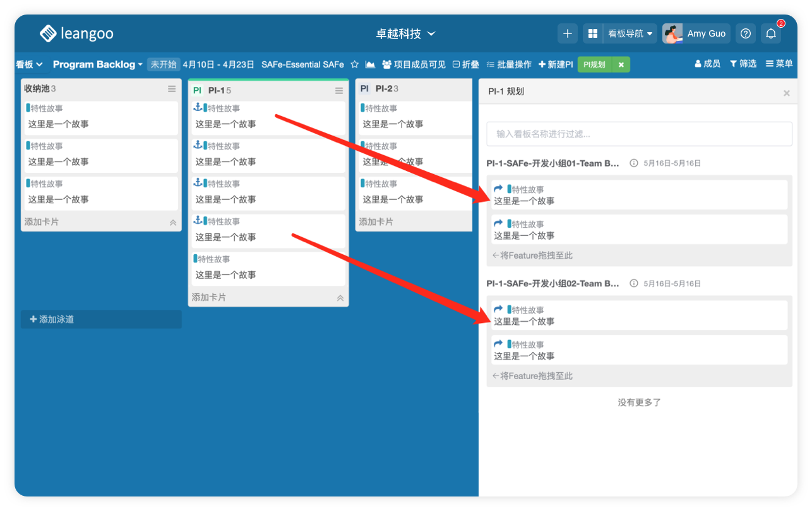The width and height of the screenshot is (812, 511).
Task: Open the 成员 members menu
Action: pyautogui.click(x=707, y=64)
